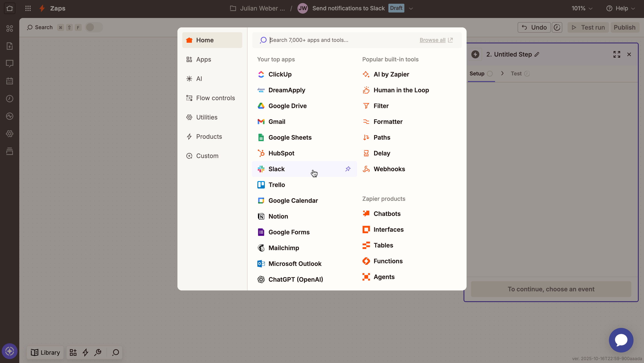Open the Library button
Screen dimensions: 644x363
tap(45, 352)
